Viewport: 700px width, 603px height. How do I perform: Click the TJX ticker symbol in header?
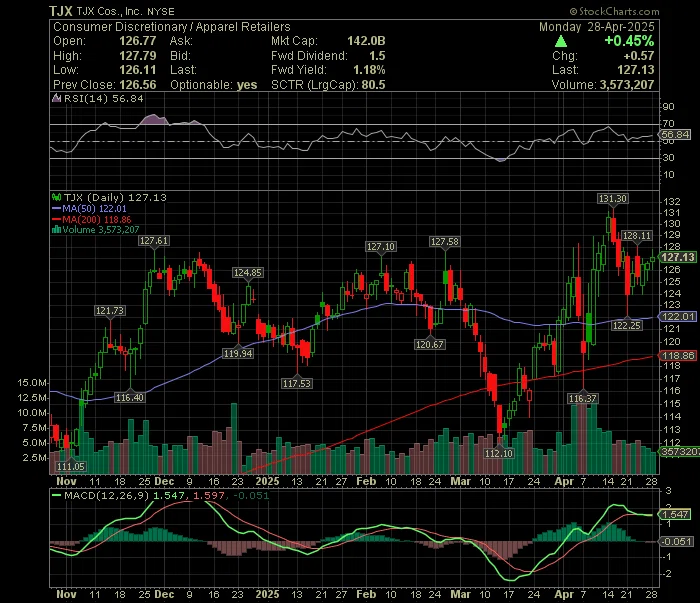pyautogui.click(x=61, y=11)
